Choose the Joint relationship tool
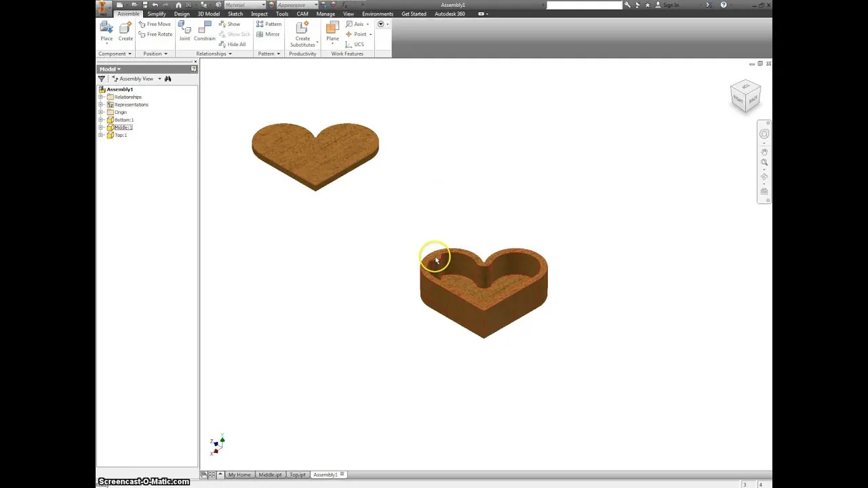This screenshot has height=488, width=868. [184, 31]
